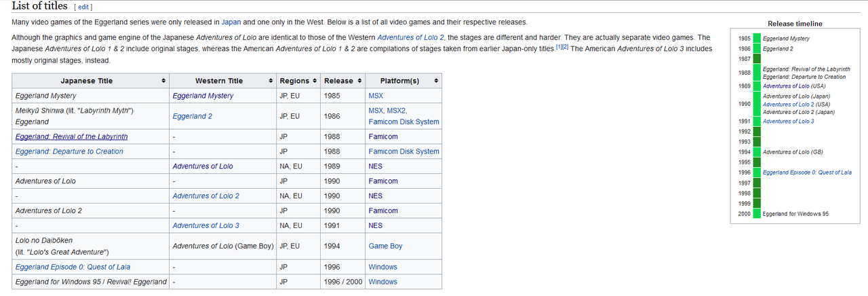This screenshot has width=868, height=296.
Task: Click the 2000 green timeline bar
Action: pyautogui.click(x=757, y=214)
